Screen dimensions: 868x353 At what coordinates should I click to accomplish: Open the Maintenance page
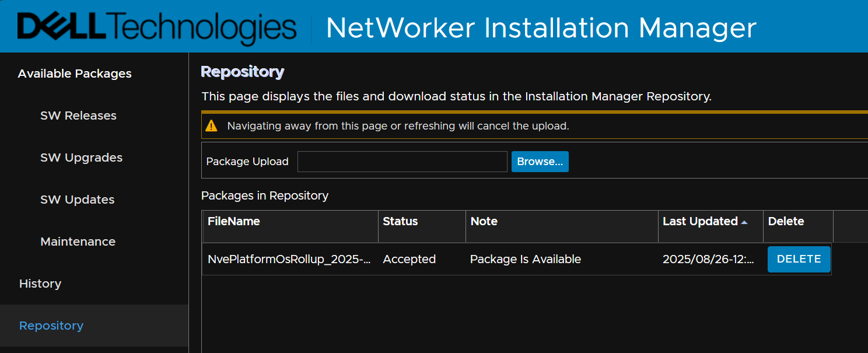[x=78, y=241]
